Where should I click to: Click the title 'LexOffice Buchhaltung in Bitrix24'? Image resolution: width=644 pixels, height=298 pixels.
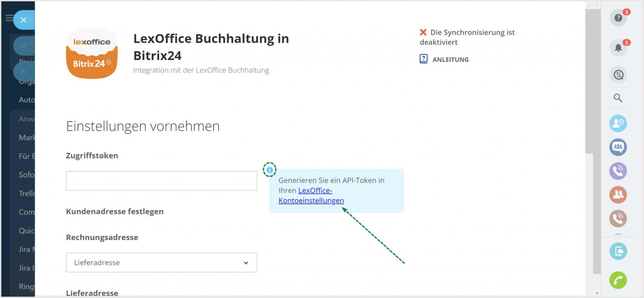tap(211, 47)
